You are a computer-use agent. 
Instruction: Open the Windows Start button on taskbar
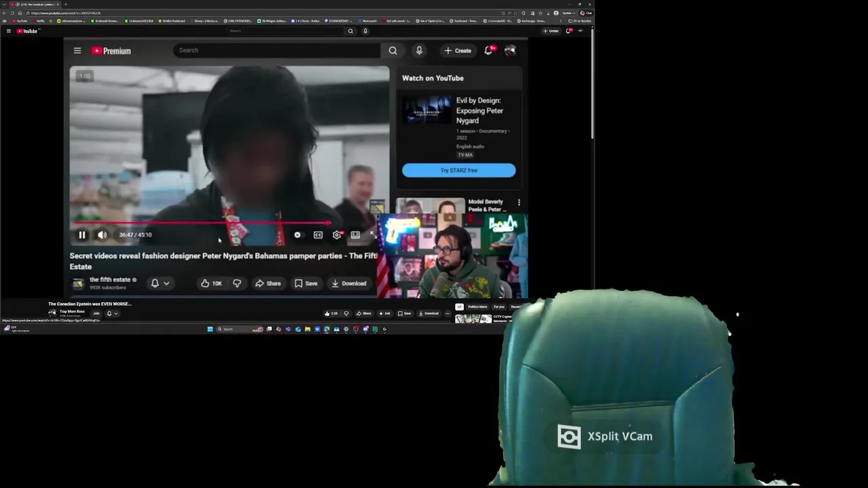210,329
